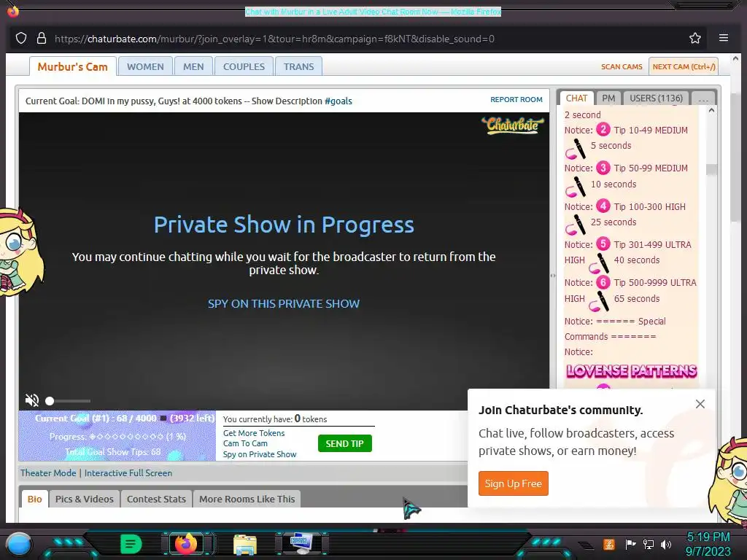Click the Chaturbate logo on video
This screenshot has height=560, width=747.
513,125
